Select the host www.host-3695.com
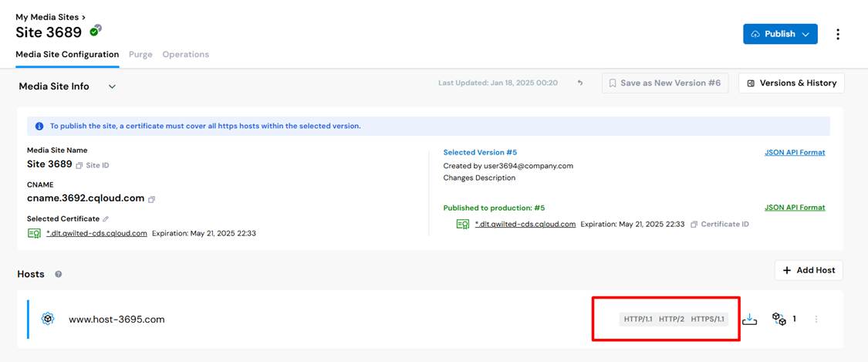The width and height of the screenshot is (868, 362). click(117, 320)
